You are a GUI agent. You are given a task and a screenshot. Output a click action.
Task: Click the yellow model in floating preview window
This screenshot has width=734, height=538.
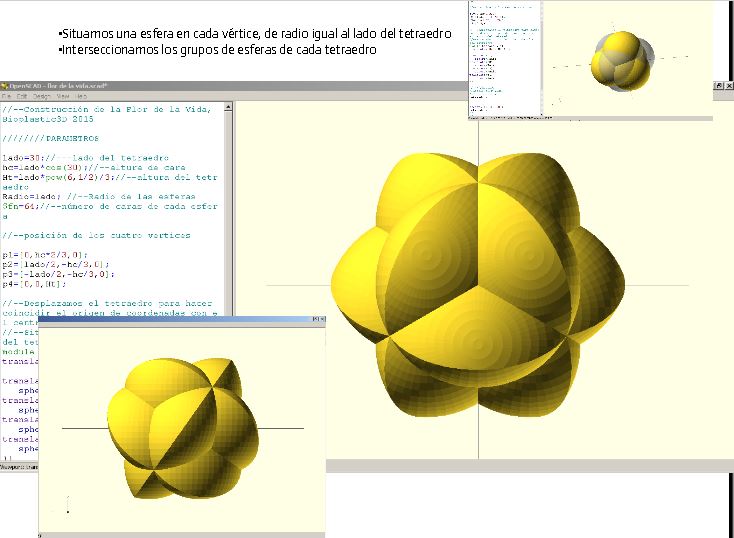click(183, 427)
